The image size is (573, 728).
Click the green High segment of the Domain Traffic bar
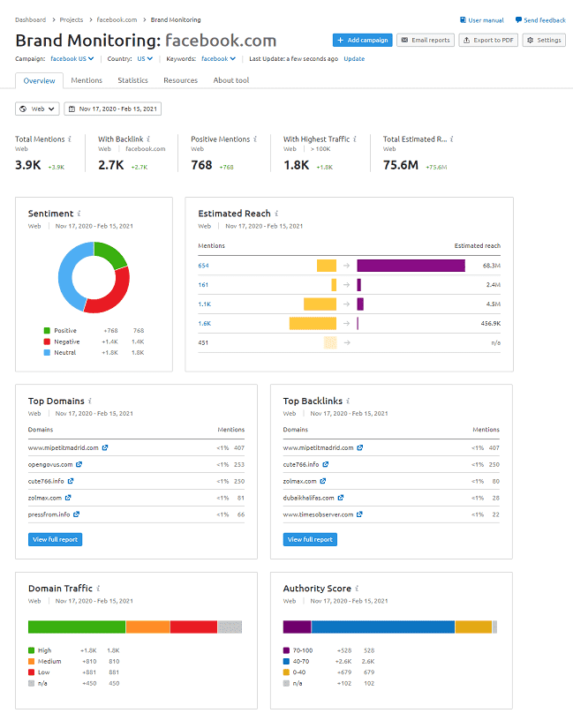click(x=77, y=627)
